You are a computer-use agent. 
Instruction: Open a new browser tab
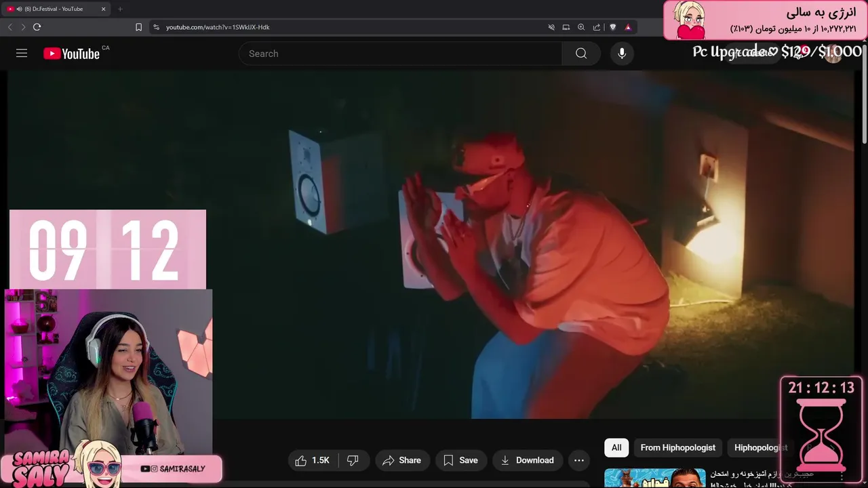coord(120,9)
